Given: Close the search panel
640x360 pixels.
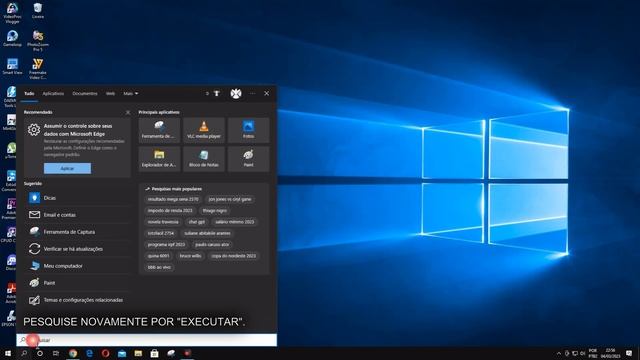Looking at the screenshot, I should tap(267, 93).
